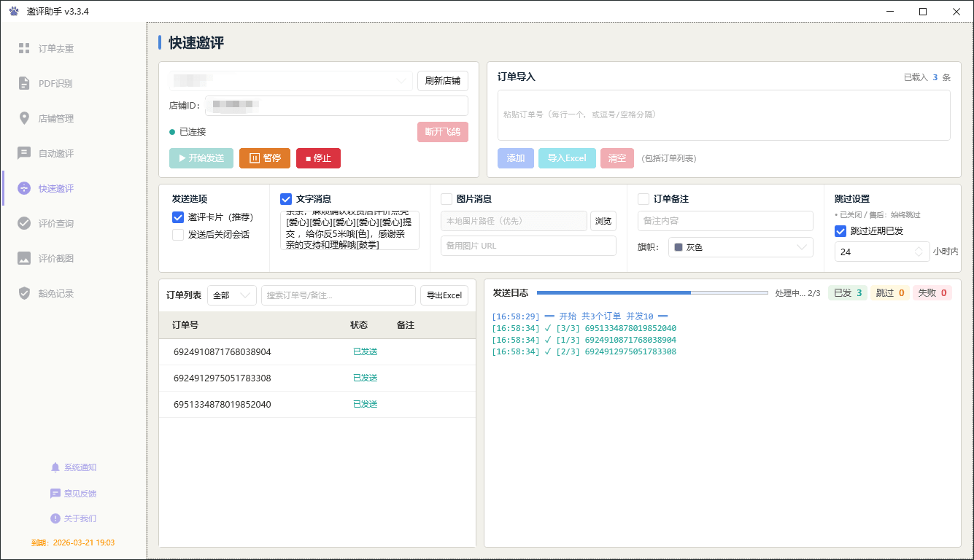This screenshot has width=974, height=560.
Task: Click the 跳过 0 badge
Action: click(x=890, y=293)
